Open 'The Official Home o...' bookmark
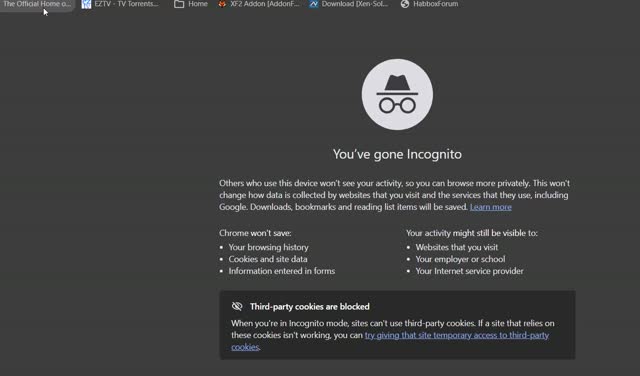Screen dimensions: 640x376 point(37,4)
